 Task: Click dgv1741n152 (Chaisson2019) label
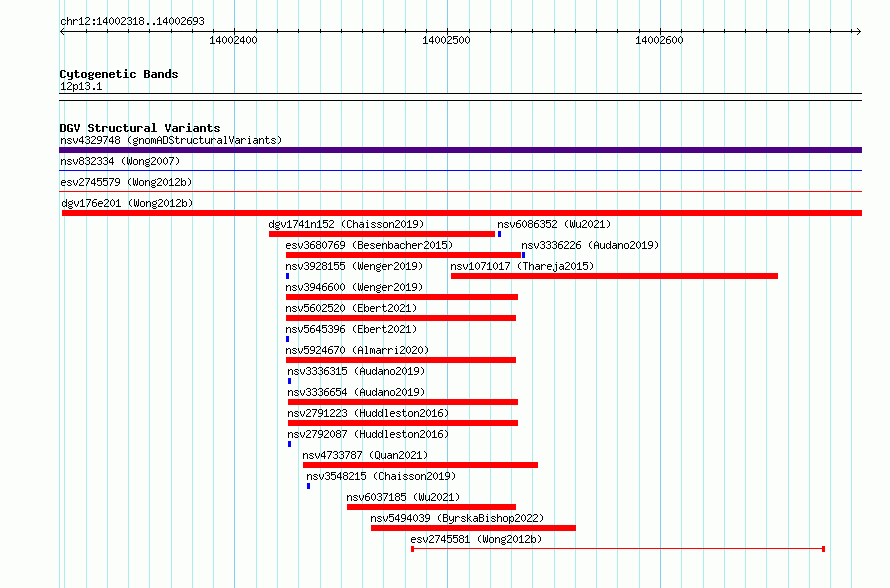click(346, 224)
